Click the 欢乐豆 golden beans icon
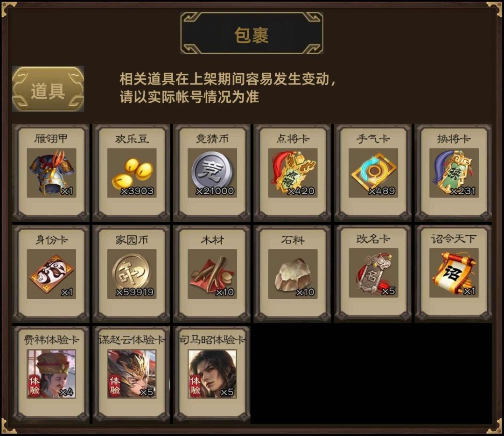 [132, 173]
